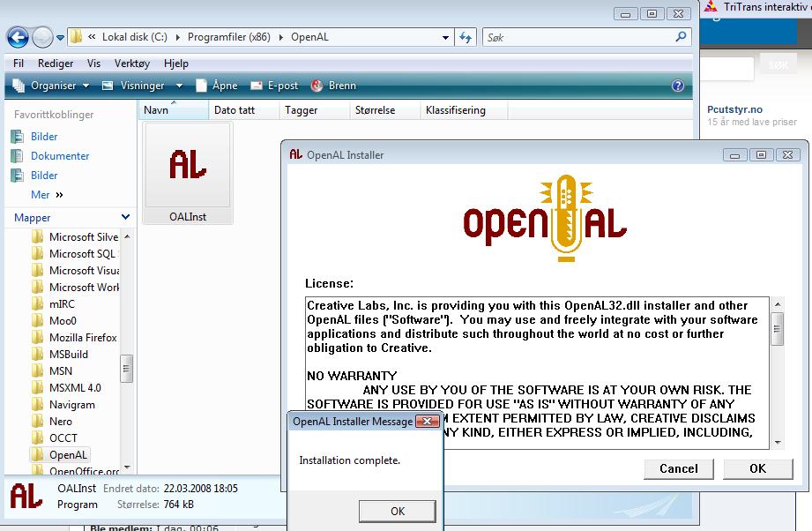Click the Størrelse column header
This screenshot has height=531, width=812.
[384, 110]
